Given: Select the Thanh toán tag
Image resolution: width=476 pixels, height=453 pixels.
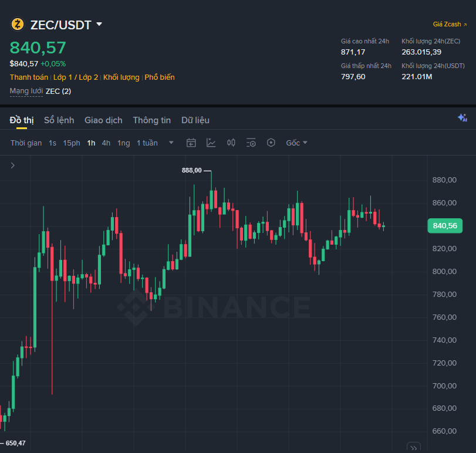Looking at the screenshot, I should [29, 77].
